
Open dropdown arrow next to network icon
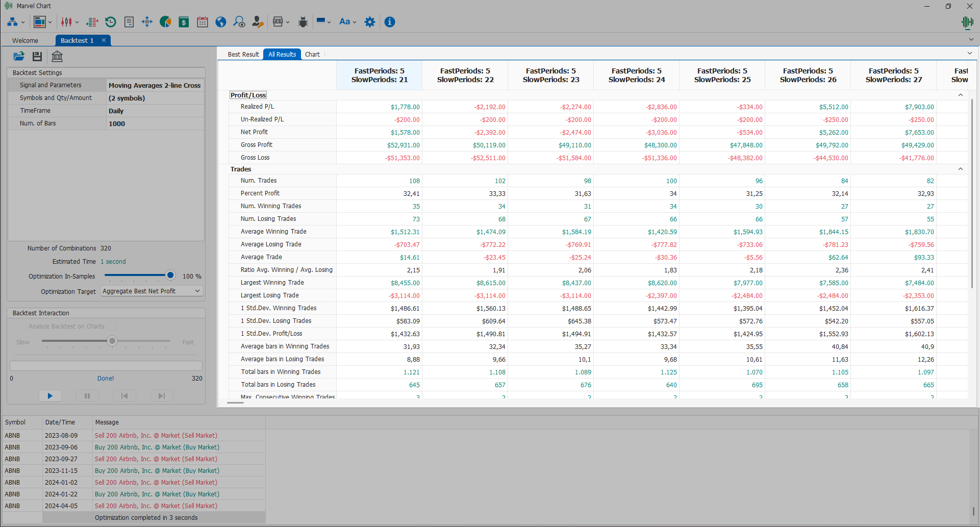[23, 22]
